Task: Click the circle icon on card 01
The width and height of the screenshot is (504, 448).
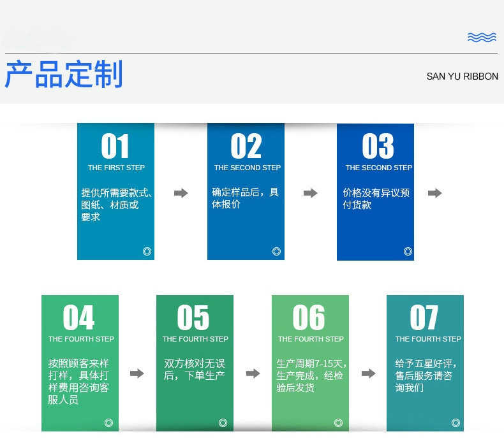Action: click(147, 251)
